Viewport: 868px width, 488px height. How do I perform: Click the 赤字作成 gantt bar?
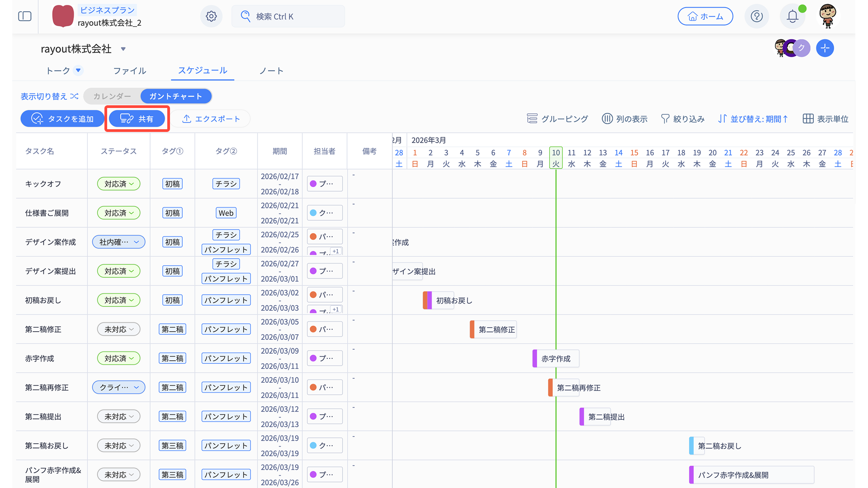[x=555, y=359]
